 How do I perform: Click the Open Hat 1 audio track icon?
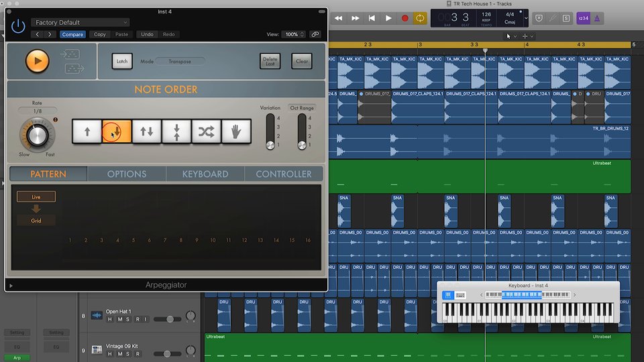tap(97, 315)
